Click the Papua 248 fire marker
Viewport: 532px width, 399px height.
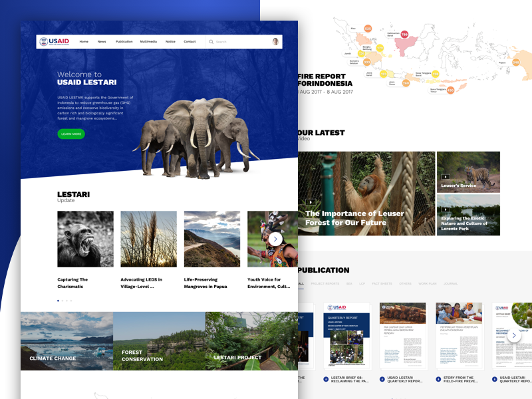[516, 62]
